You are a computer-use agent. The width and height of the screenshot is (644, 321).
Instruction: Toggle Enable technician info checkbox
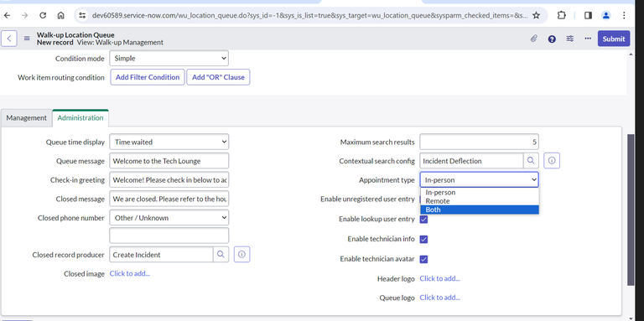[423, 239]
